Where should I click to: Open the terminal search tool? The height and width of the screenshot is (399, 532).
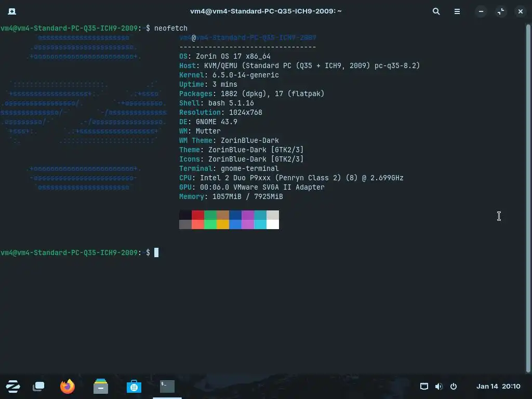click(436, 11)
